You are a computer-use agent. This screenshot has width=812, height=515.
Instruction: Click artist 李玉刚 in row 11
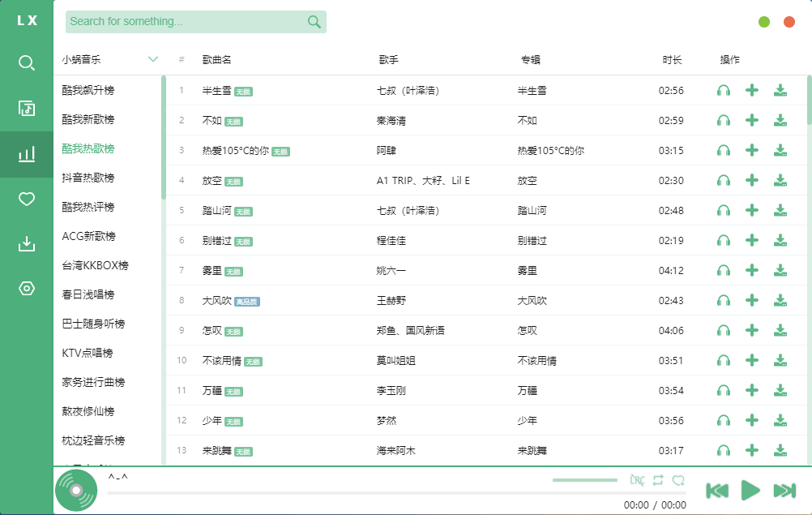click(391, 391)
